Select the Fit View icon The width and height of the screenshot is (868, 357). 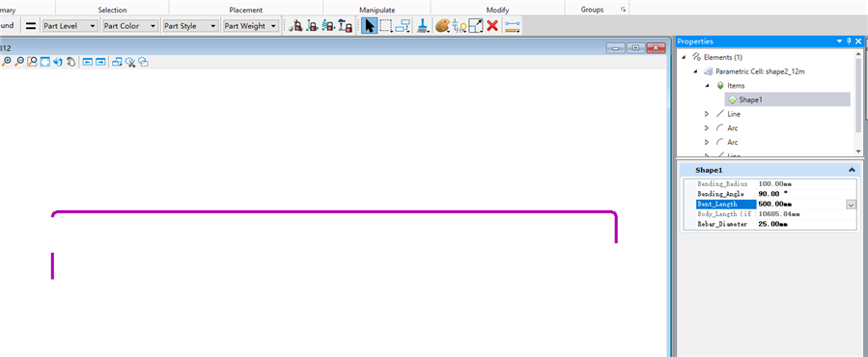coord(44,62)
